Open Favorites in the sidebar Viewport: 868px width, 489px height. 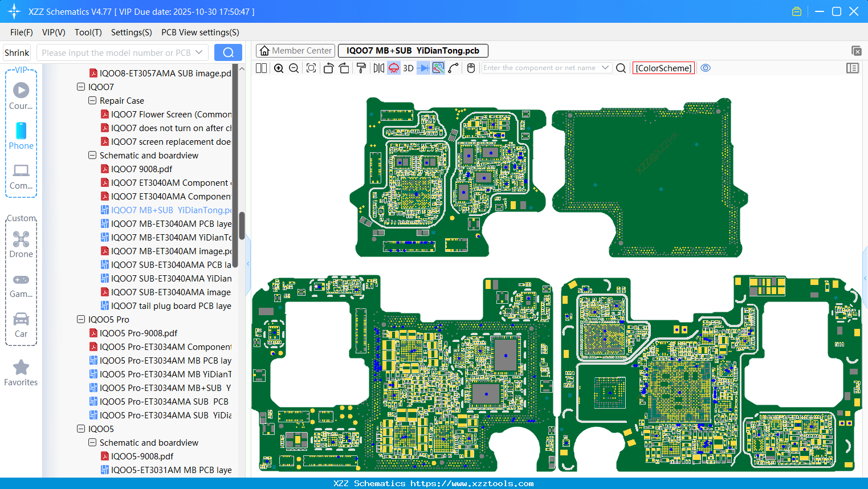[x=21, y=373]
